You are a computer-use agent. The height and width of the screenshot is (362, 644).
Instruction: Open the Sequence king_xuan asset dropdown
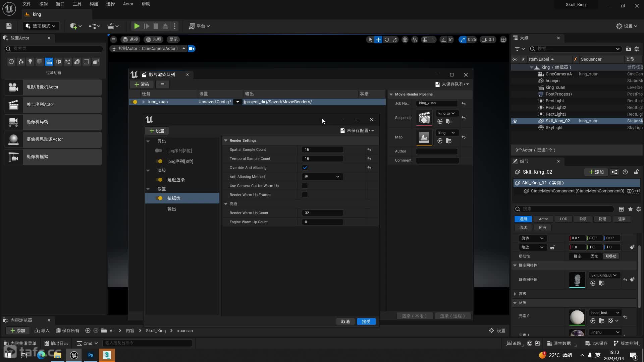446,113
